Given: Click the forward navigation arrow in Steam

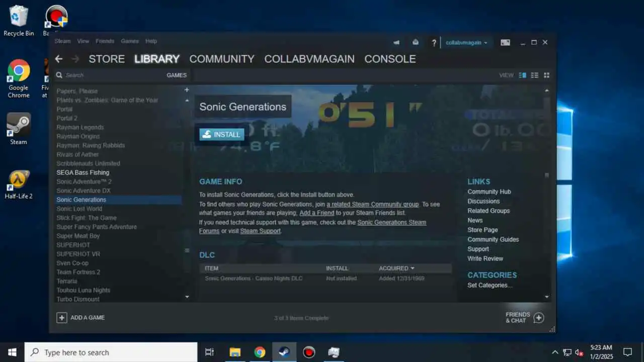Looking at the screenshot, I should [75, 59].
